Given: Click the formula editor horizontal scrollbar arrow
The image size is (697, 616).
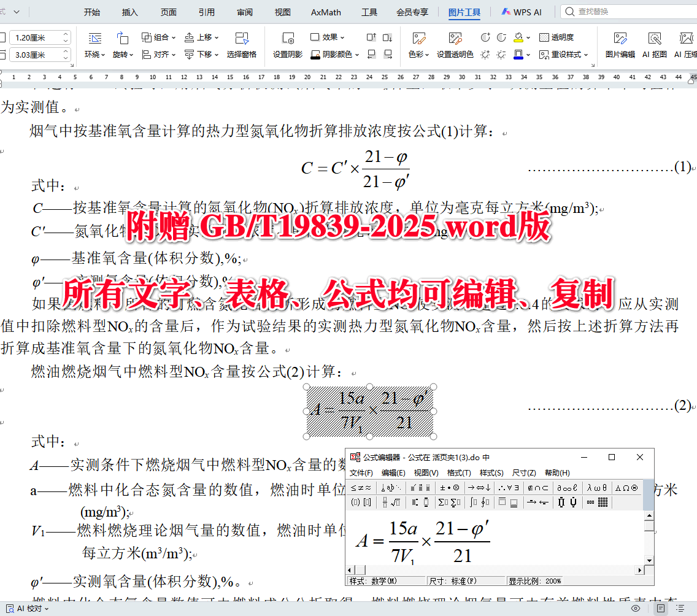Looking at the screenshot, I should click(x=350, y=569).
